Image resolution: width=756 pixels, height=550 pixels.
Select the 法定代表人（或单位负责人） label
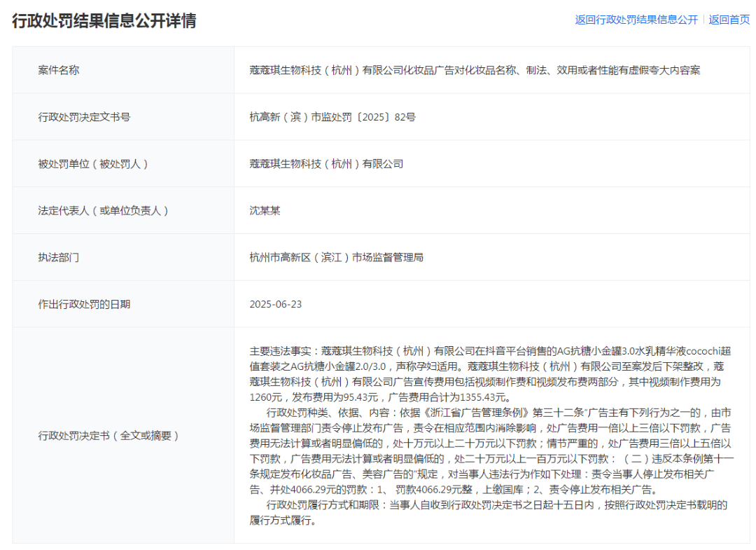click(104, 210)
